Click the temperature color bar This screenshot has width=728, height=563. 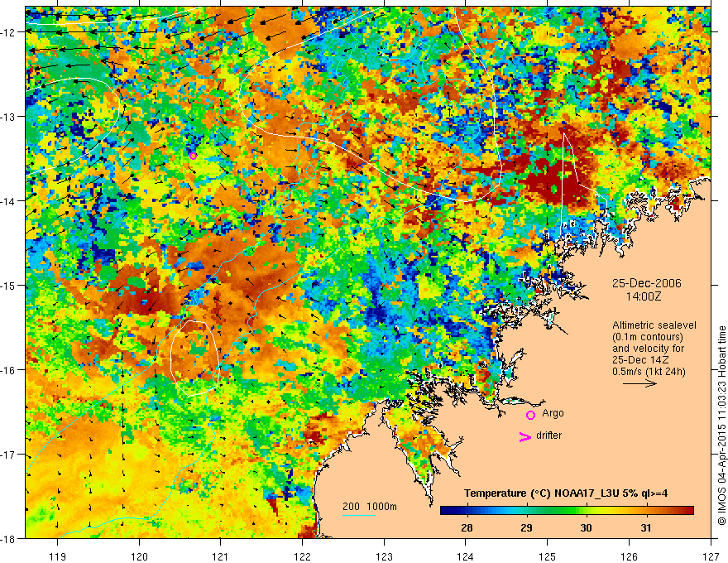[567, 511]
